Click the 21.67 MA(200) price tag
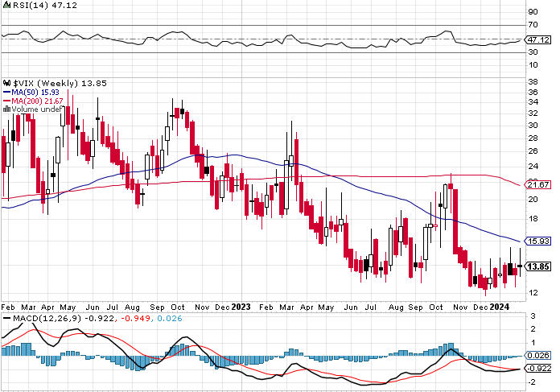 537,185
